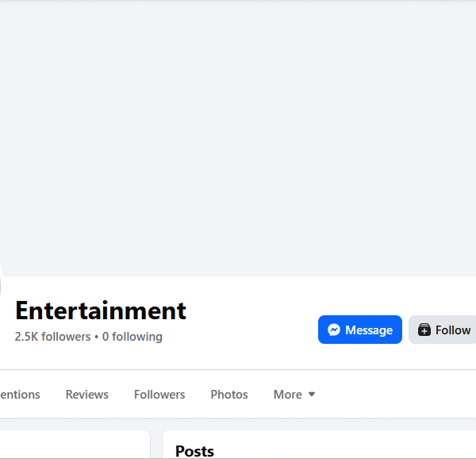The width and height of the screenshot is (476, 459).
Task: Open the page cover photo area
Action: [x=238, y=138]
